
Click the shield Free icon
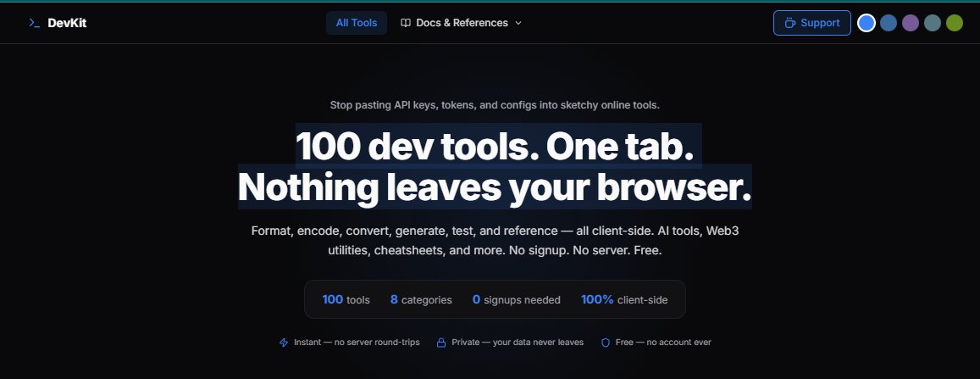pyautogui.click(x=605, y=343)
